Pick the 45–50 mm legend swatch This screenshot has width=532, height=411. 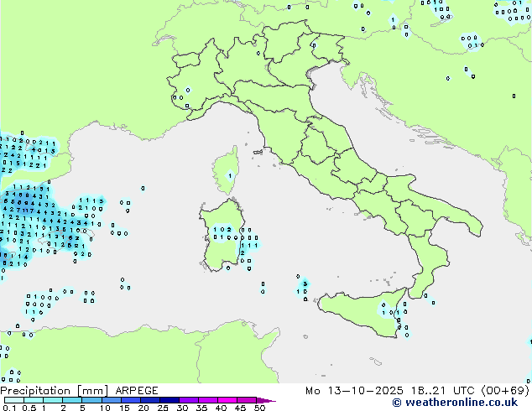(247, 400)
